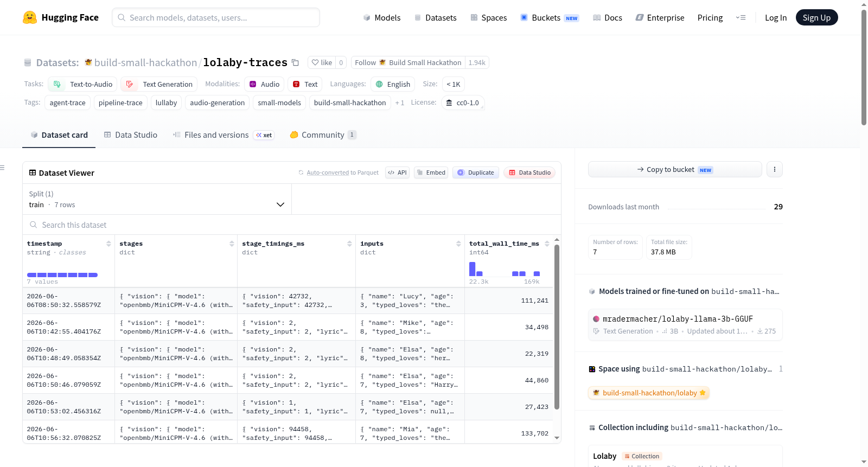868x467 pixels.
Task: Click Copy to bucket button
Action: coord(675,169)
